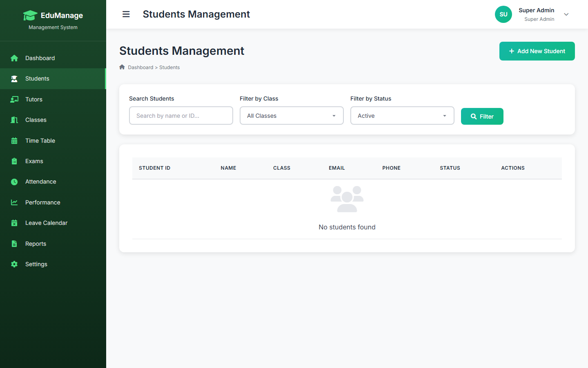Viewport: 588px width, 368px height.
Task: Focus the Search by name or ID field
Action: pyautogui.click(x=181, y=116)
